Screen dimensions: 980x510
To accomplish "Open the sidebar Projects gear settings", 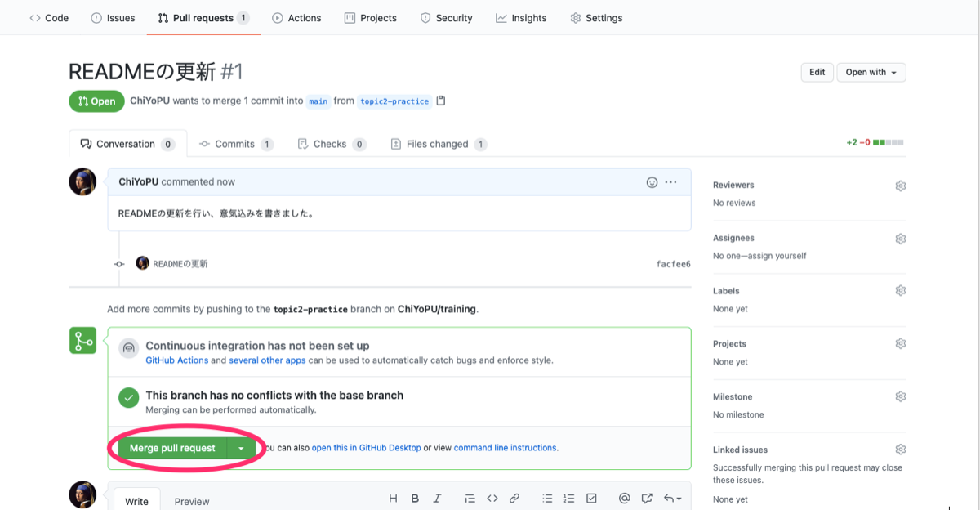I will pos(900,344).
